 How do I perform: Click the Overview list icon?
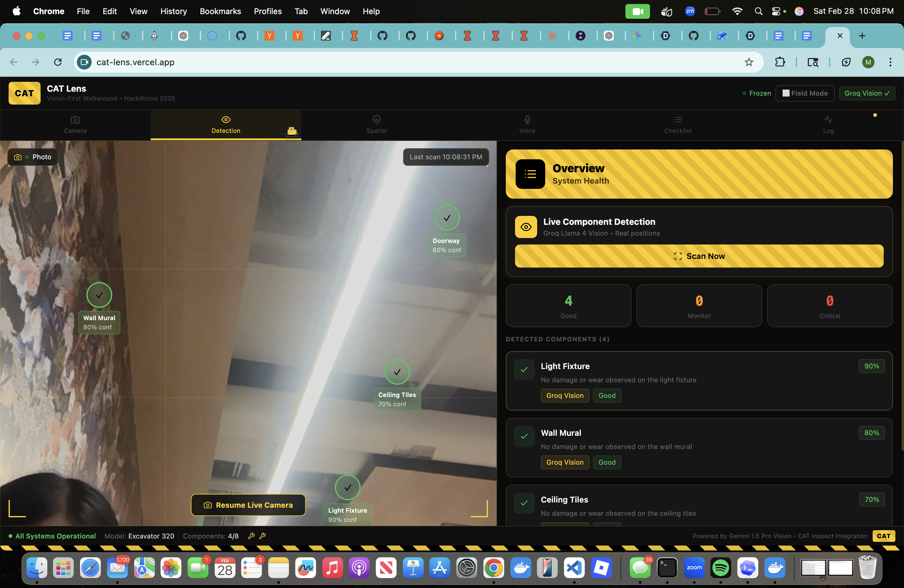[x=530, y=174]
